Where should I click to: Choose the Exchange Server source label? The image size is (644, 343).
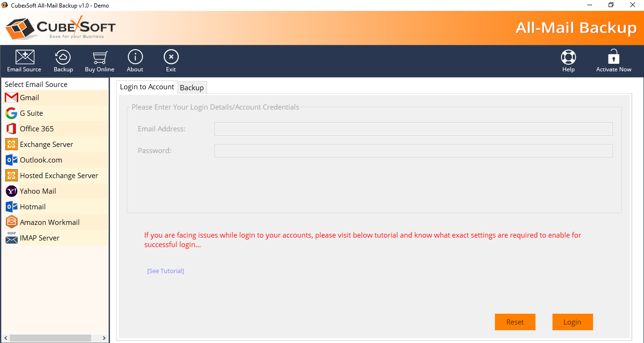pos(46,145)
